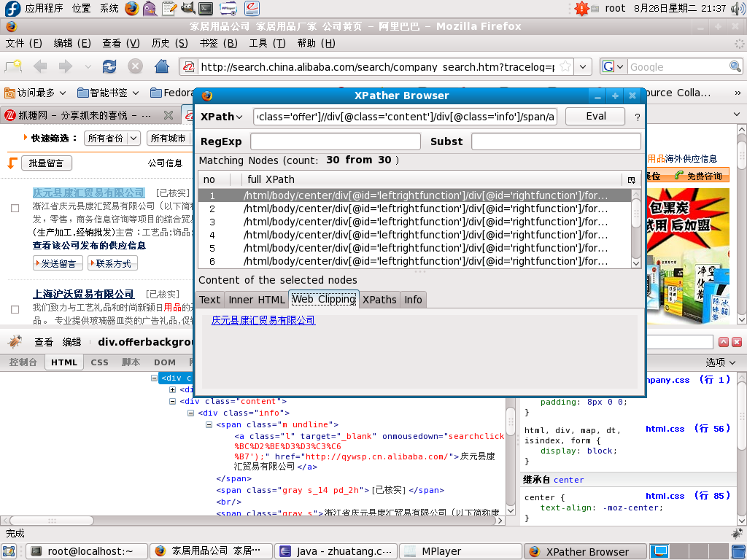This screenshot has height=560, width=747.
Task: Select row 3 in XPather results
Action: click(414, 222)
